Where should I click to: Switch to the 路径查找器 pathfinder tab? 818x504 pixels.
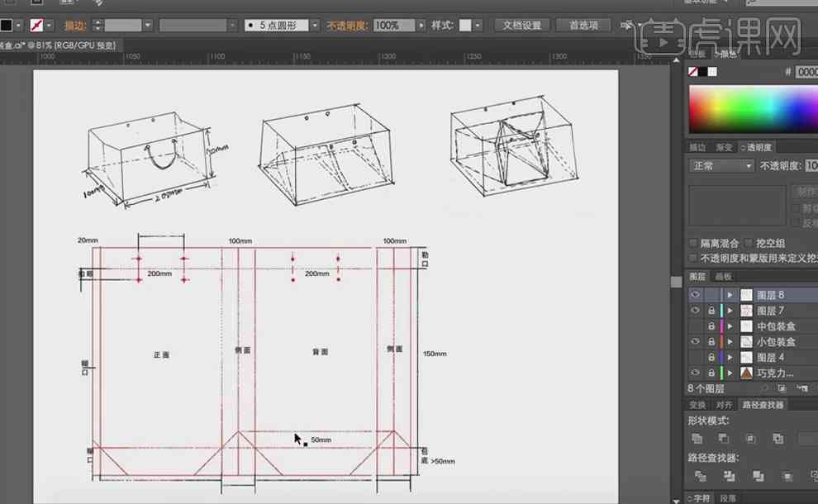click(763, 405)
